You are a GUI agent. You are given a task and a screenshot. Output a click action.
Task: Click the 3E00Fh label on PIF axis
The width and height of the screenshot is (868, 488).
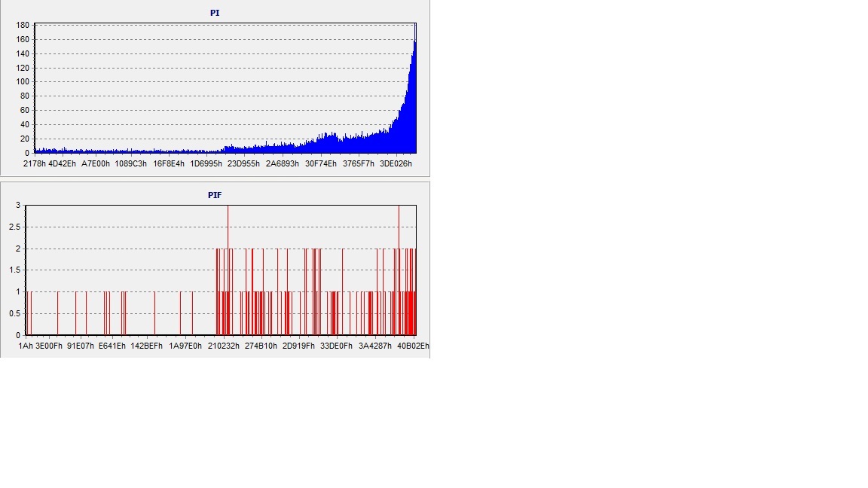tap(49, 346)
